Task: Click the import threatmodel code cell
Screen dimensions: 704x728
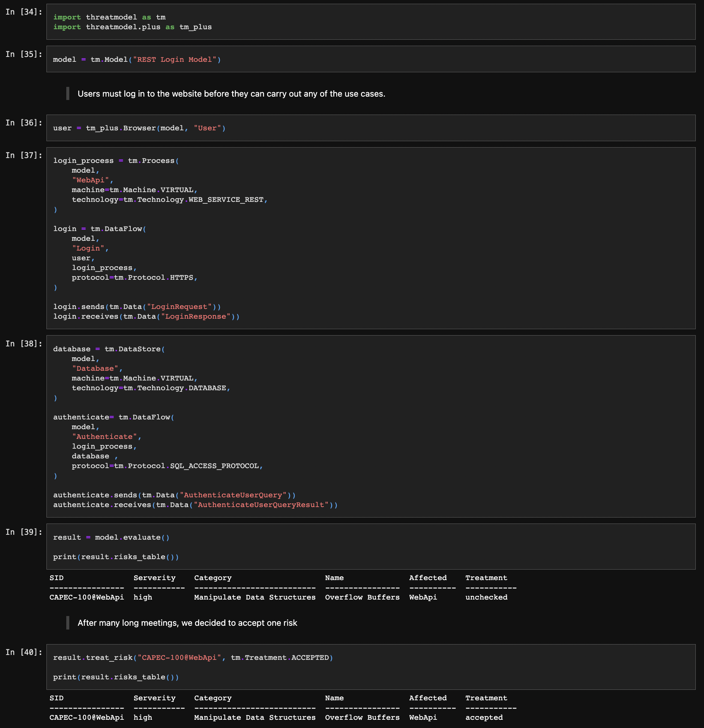Action: click(371, 22)
